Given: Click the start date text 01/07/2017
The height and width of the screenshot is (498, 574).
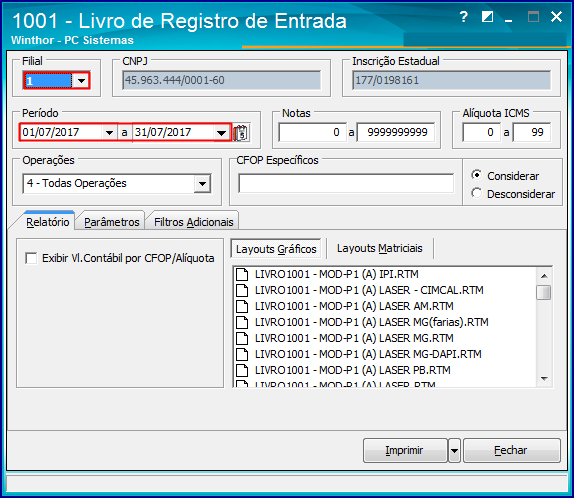Looking at the screenshot, I should coord(51,132).
